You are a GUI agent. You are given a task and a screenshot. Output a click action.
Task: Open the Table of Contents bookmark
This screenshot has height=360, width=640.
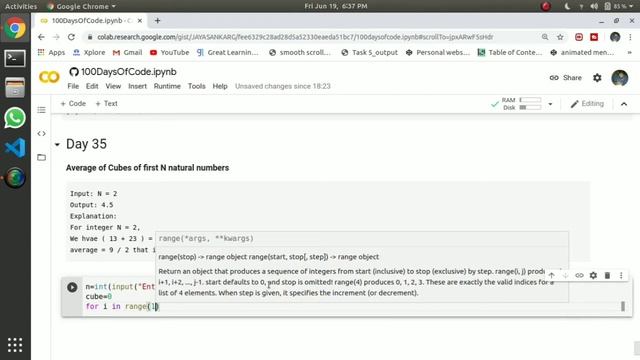[x=510, y=53]
